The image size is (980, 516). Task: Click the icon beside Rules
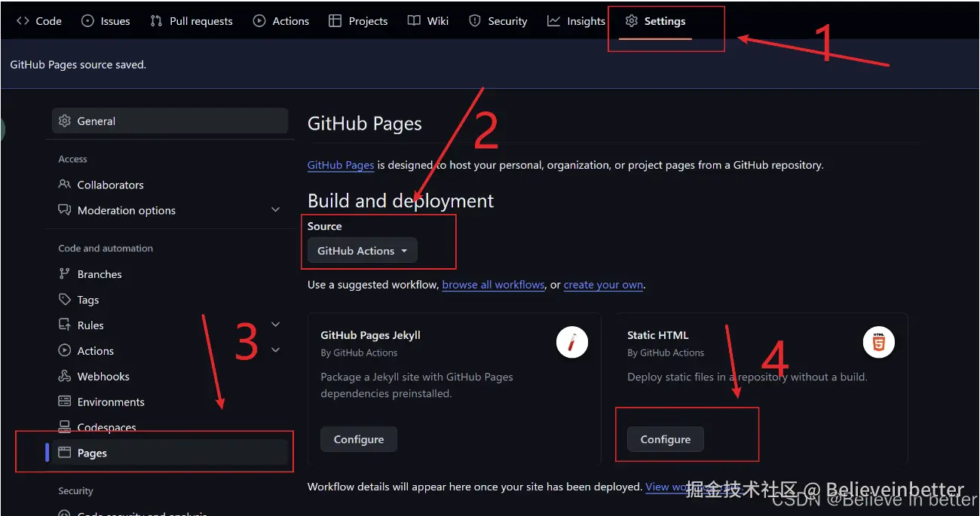click(65, 325)
